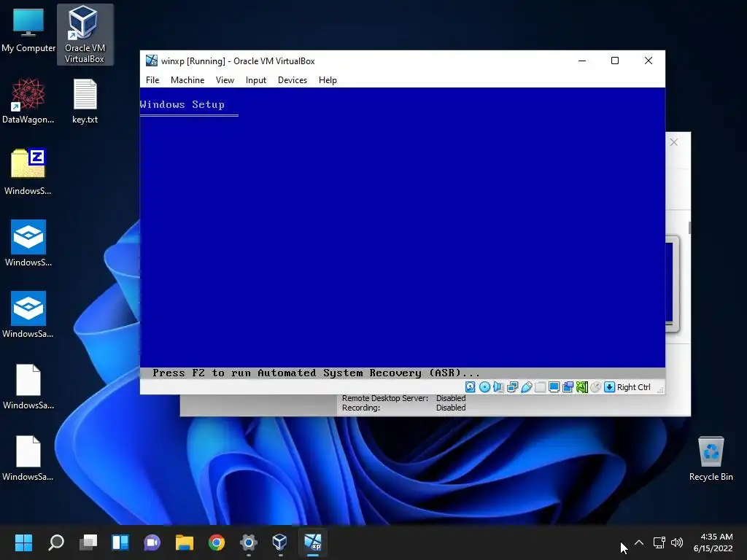Click the volume tray icon
This screenshot has height=560, width=747.
(x=676, y=542)
